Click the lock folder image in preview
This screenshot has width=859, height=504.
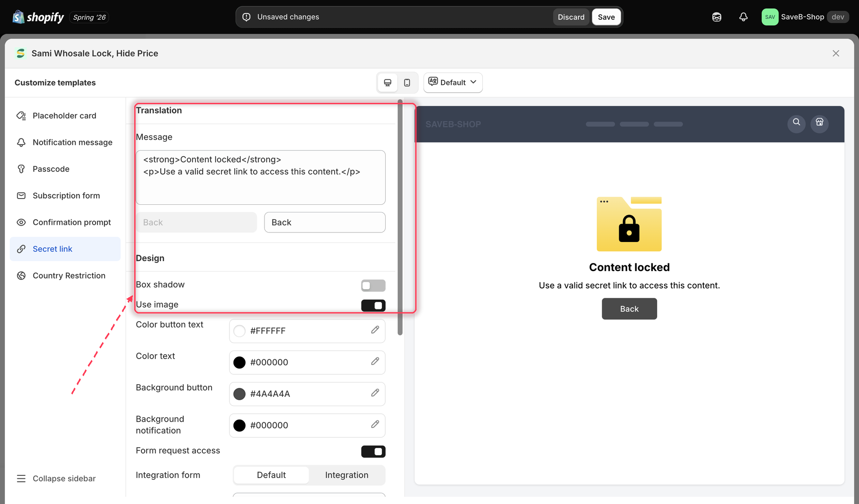[629, 224]
